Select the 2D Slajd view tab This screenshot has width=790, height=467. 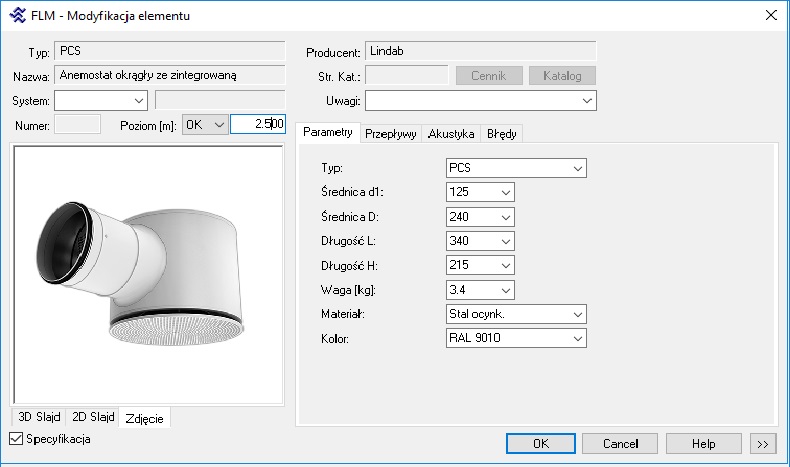coord(92,417)
